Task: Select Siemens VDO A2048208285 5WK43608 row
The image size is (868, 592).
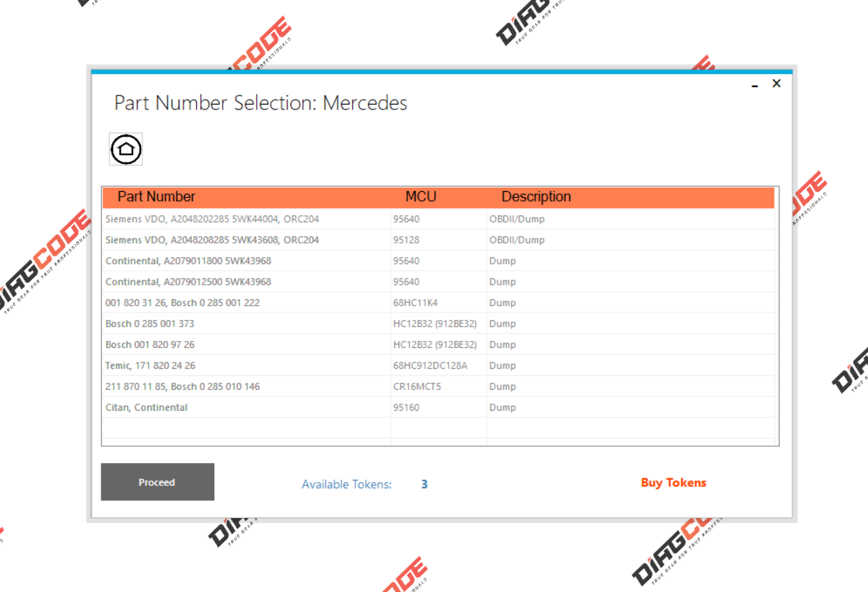Action: 440,240
